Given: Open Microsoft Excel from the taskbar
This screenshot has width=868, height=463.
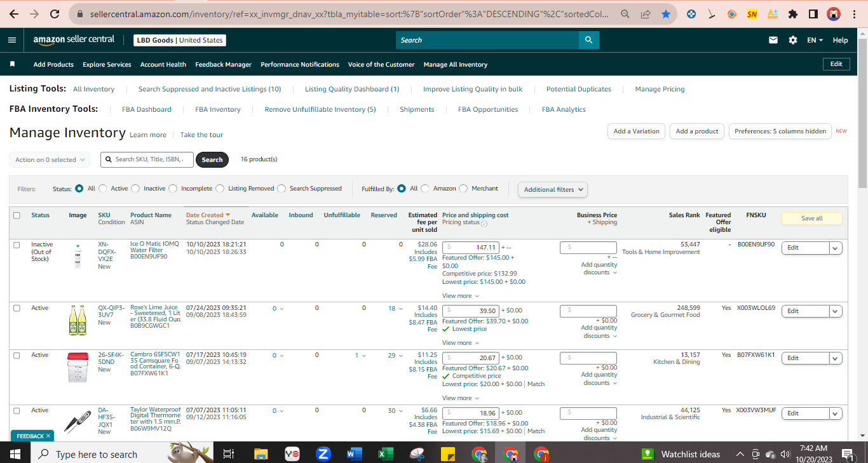Looking at the screenshot, I should 385,453.
